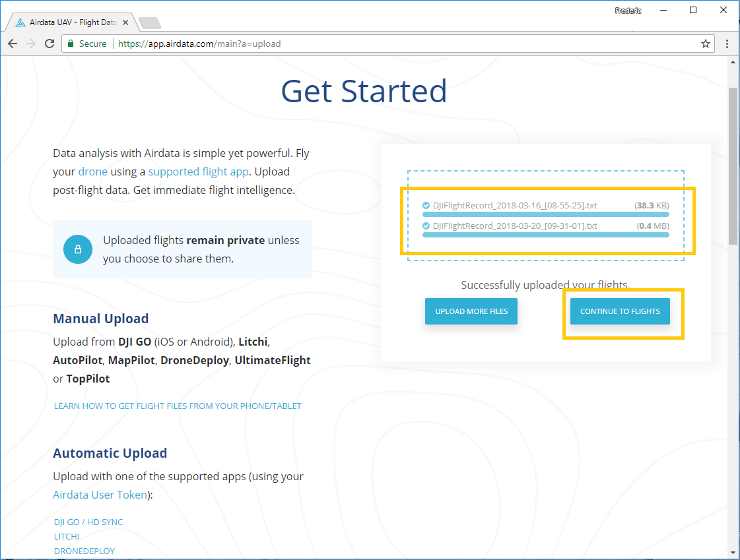Image resolution: width=740 pixels, height=560 pixels.
Task: Click the DJIFlightRecord_2018-03-16_[08-55-25].txt filename
Action: click(515, 206)
